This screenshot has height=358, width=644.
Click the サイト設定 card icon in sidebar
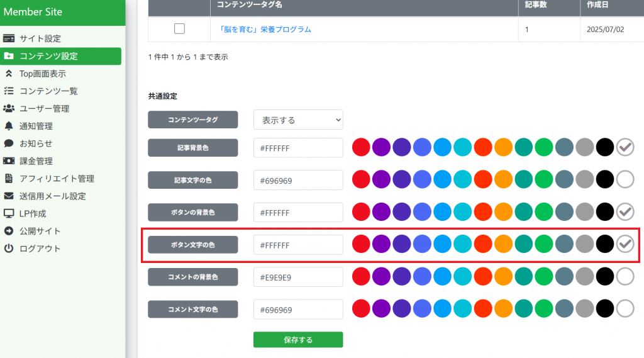[9, 38]
